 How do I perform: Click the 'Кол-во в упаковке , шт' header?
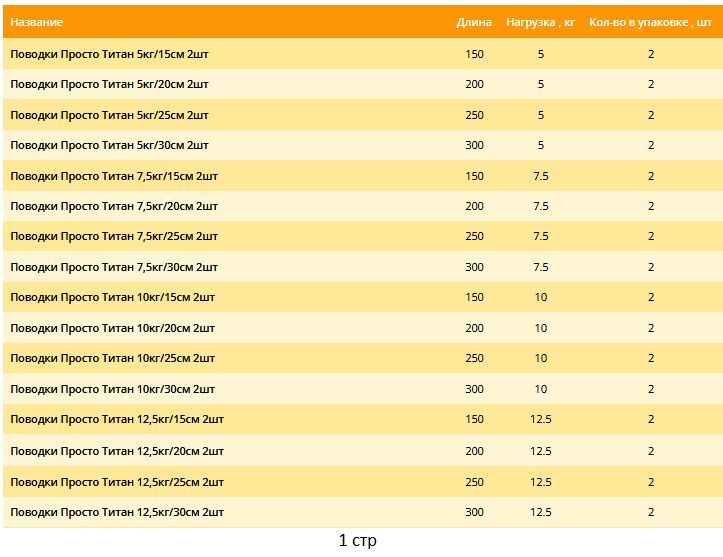tap(651, 22)
